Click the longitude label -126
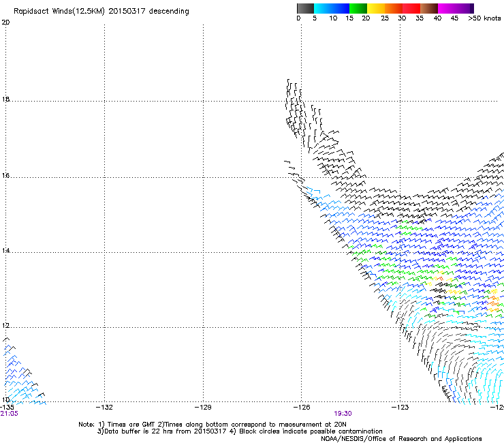Screen dimensions: 504x443 point(302,408)
